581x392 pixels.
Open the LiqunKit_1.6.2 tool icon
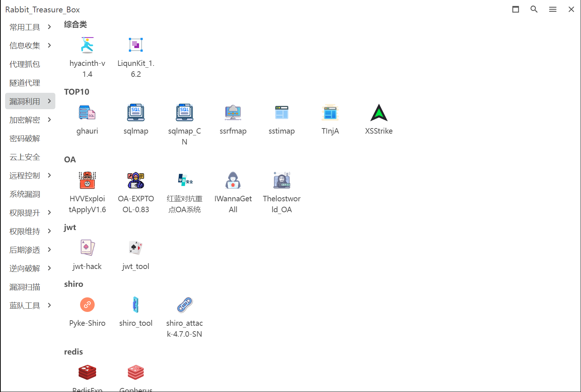136,45
